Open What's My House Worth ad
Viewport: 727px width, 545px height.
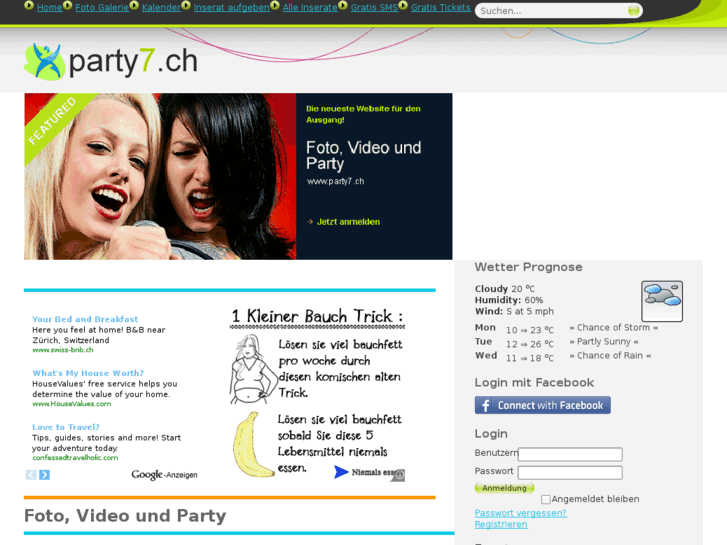88,373
